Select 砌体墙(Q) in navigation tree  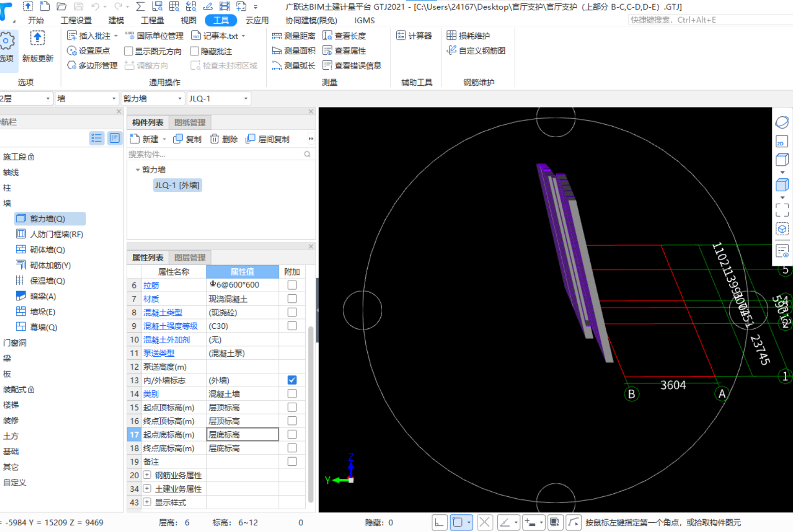tap(48, 250)
